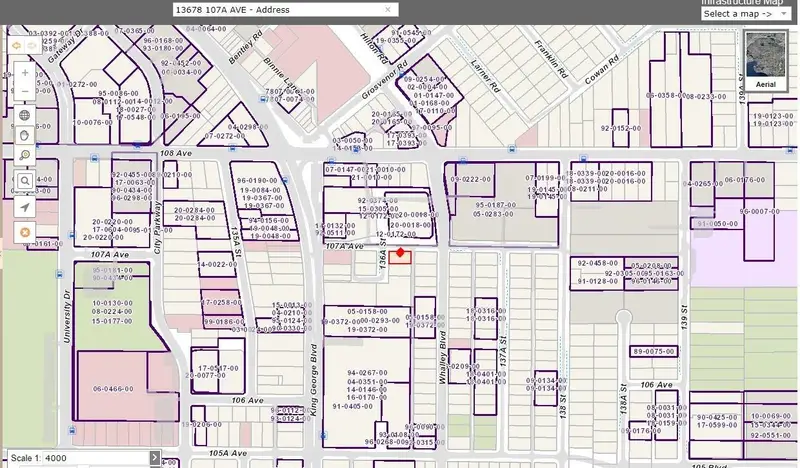Viewport: 800px width, 468px height.
Task: Click the parcel labeled 06-0466-00
Action: click(x=113, y=388)
